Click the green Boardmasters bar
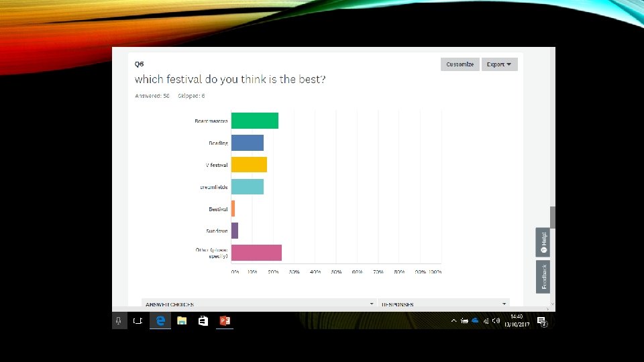644x362 pixels. tap(255, 121)
